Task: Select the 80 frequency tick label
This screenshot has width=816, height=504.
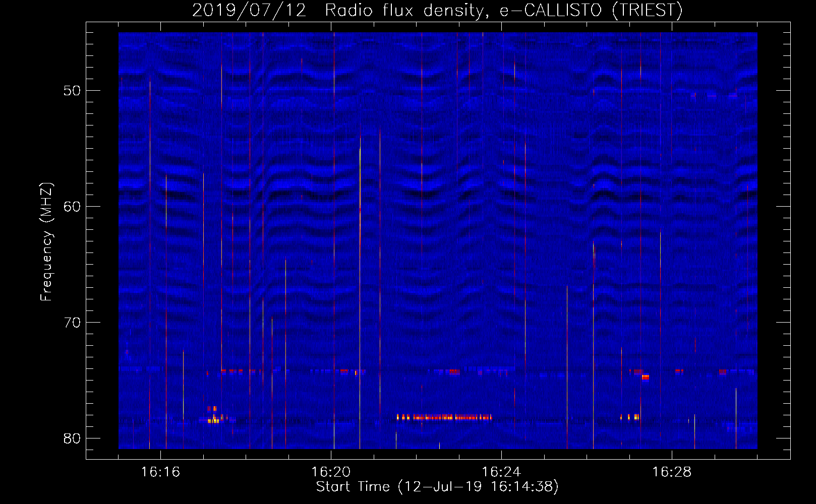Action: tap(72, 438)
